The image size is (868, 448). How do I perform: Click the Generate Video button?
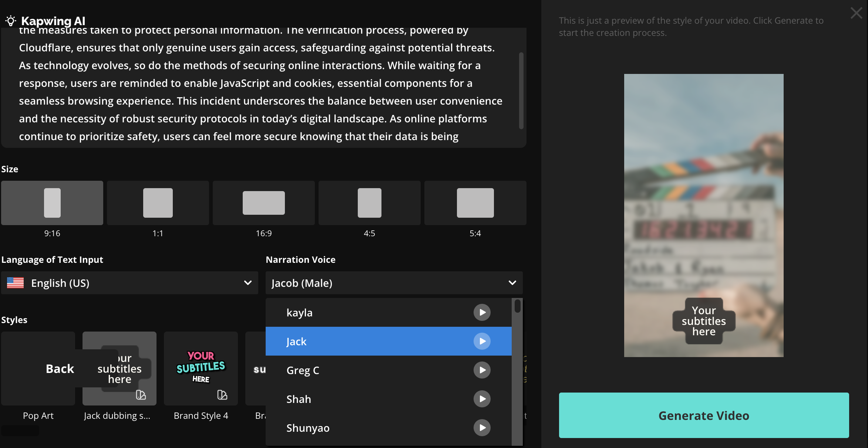click(x=703, y=415)
